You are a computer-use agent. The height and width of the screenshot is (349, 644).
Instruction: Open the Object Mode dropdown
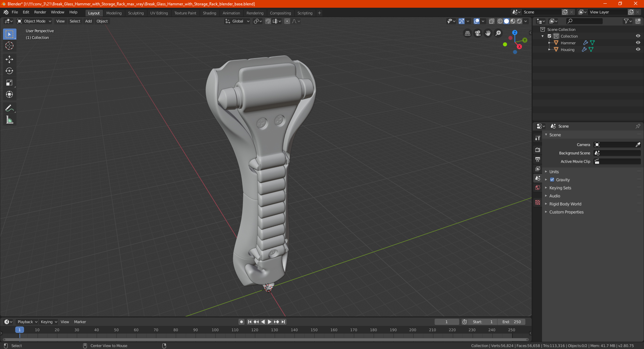coord(35,21)
